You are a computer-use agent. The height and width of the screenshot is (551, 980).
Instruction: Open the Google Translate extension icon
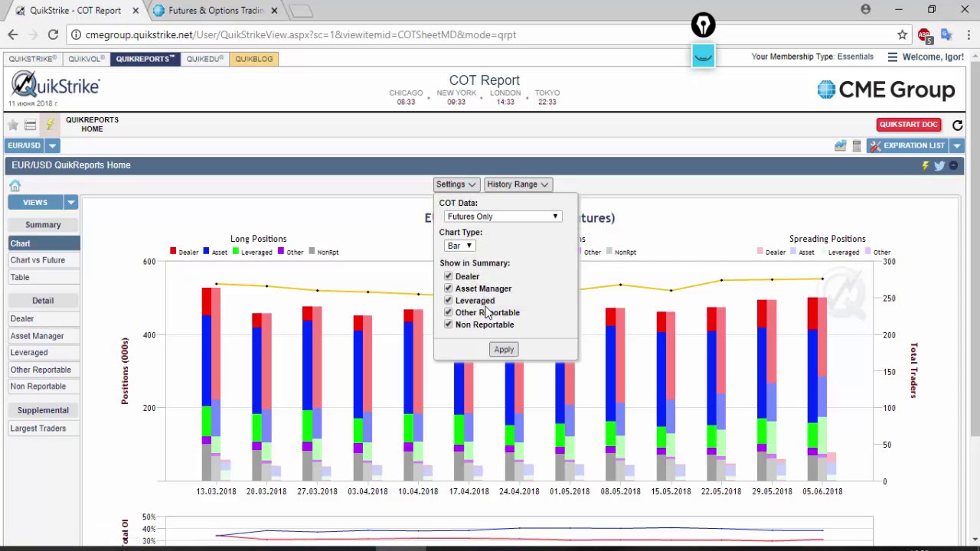click(946, 34)
